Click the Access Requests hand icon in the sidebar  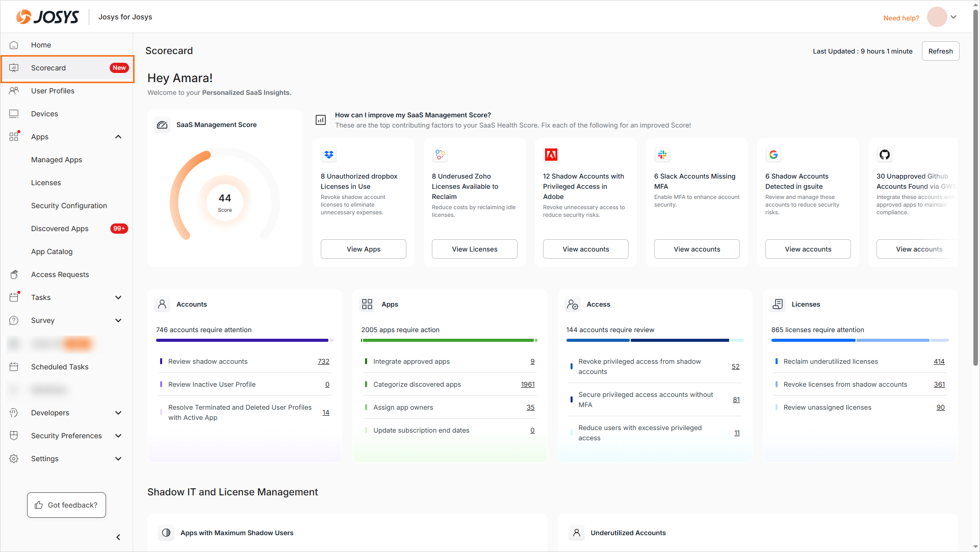coord(14,274)
